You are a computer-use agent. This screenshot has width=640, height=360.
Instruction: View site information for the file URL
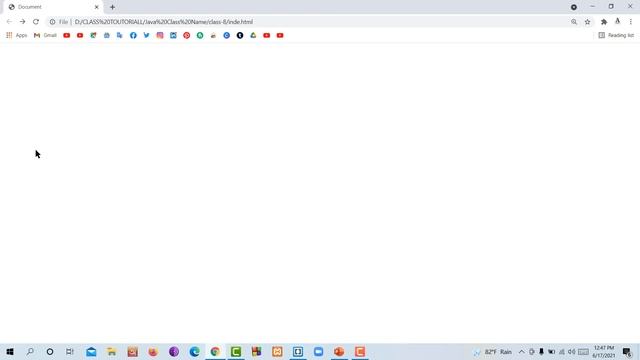click(x=52, y=22)
